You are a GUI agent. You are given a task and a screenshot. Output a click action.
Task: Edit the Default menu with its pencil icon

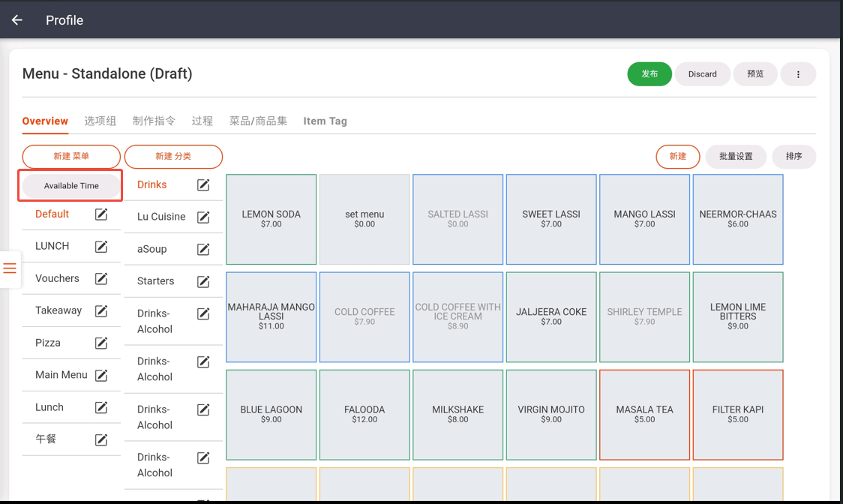coord(101,214)
